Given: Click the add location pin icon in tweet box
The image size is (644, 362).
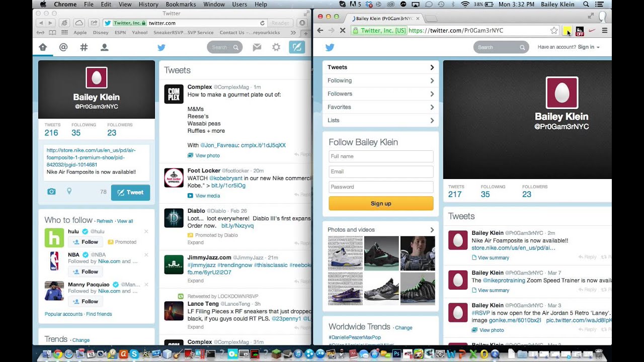Looking at the screenshot, I should tap(69, 192).
